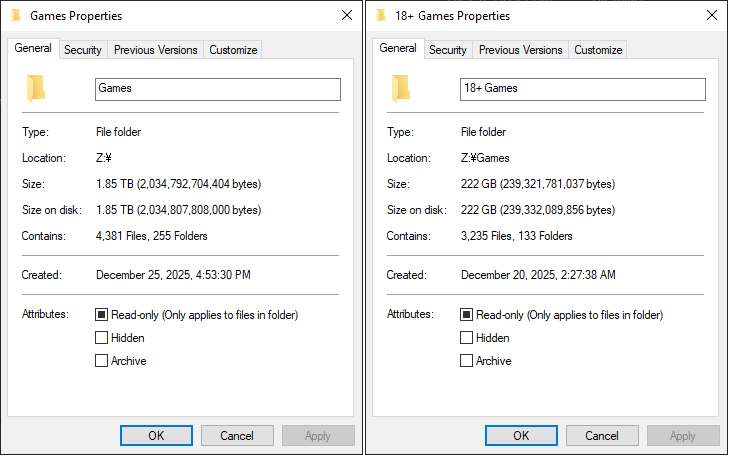Click the text 3,235 Files, 133 Folders
Image resolution: width=731 pixels, height=459 pixels.
pos(517,236)
